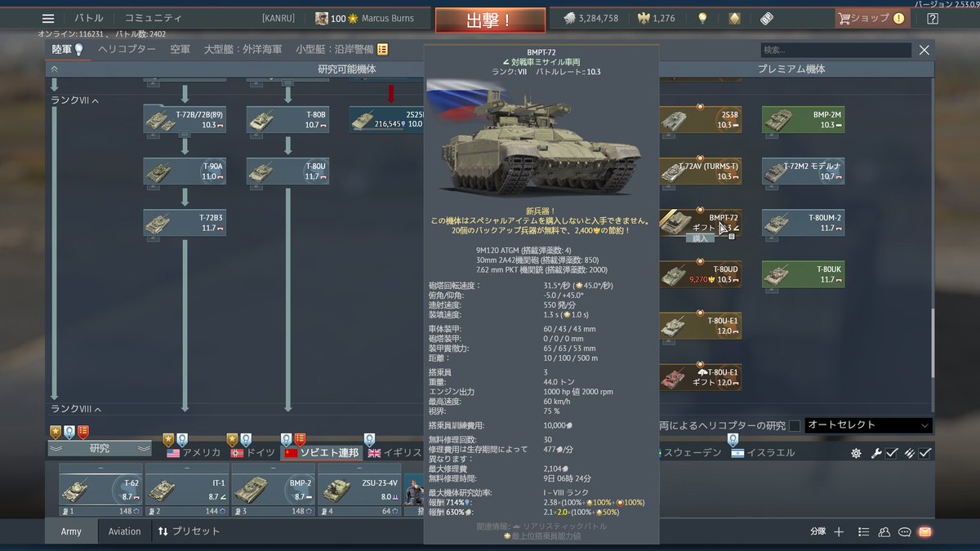This screenshot has width=980, height=551.
Task: Toggle the ヘリコプターの研究 checkbox
Action: [795, 426]
